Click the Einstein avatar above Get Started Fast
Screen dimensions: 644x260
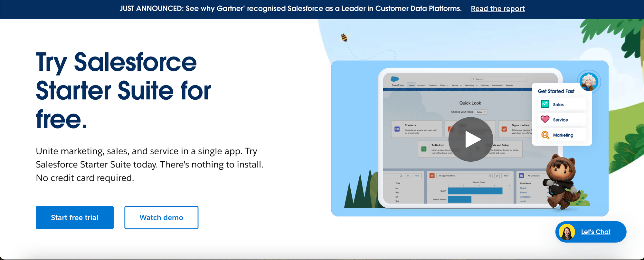click(x=589, y=82)
